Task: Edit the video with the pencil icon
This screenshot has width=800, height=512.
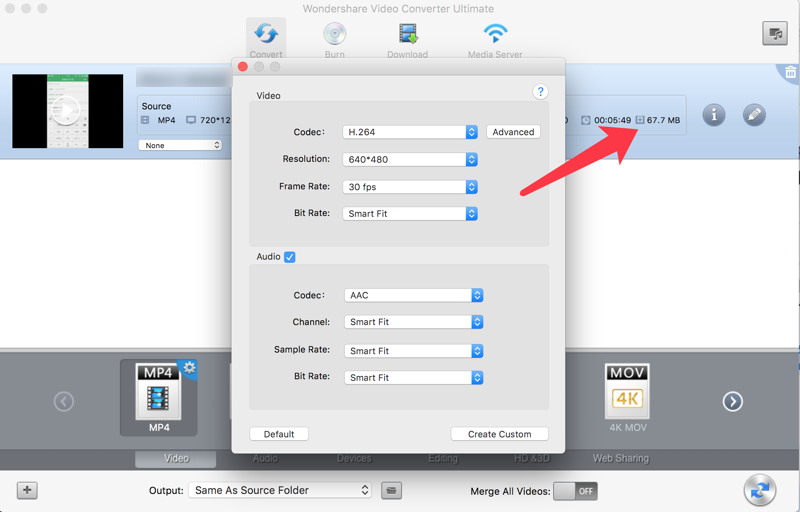Action: [754, 115]
